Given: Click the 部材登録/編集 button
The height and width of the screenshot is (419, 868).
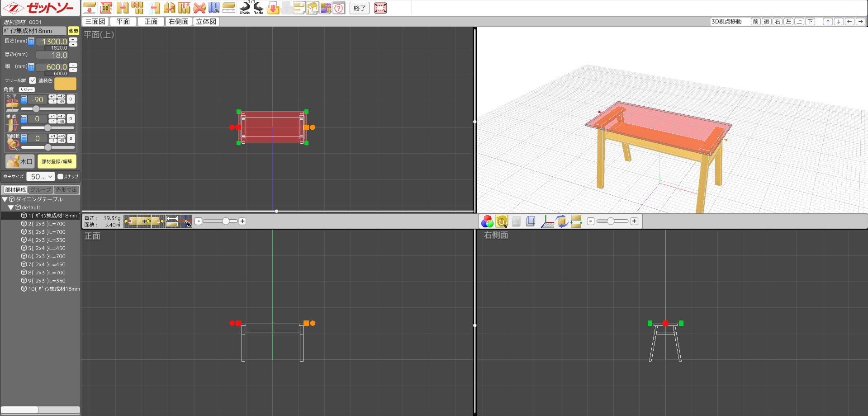Looking at the screenshot, I should point(57,161).
